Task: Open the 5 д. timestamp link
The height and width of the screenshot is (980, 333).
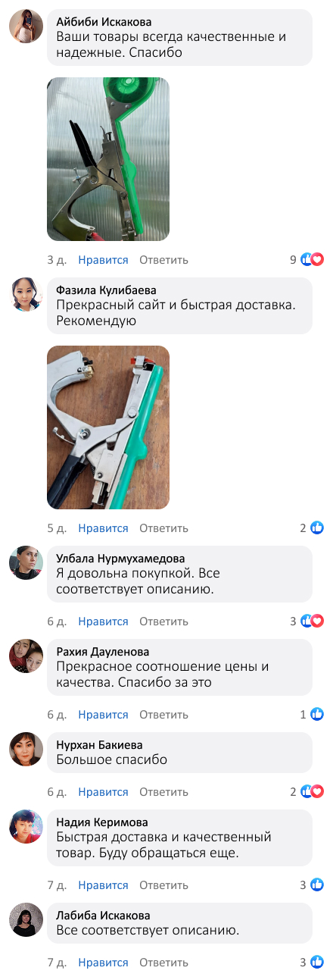Action: [56, 528]
